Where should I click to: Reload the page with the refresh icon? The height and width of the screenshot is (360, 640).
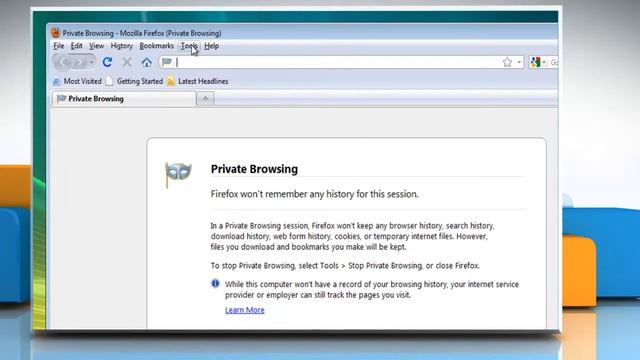click(x=107, y=62)
